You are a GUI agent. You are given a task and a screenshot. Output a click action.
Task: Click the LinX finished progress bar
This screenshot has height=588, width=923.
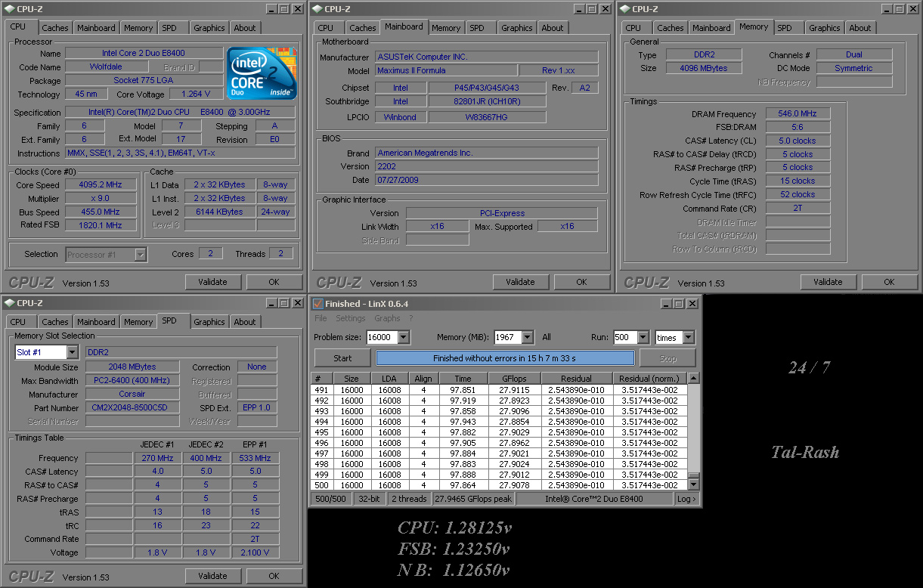coord(505,358)
